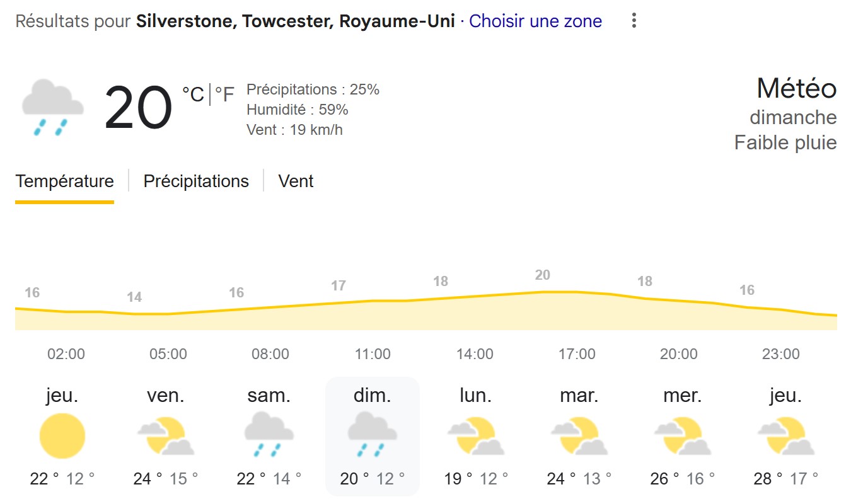Viewport: 851px width, 504px height.
Task: Open the Vent tab
Action: coord(296,181)
